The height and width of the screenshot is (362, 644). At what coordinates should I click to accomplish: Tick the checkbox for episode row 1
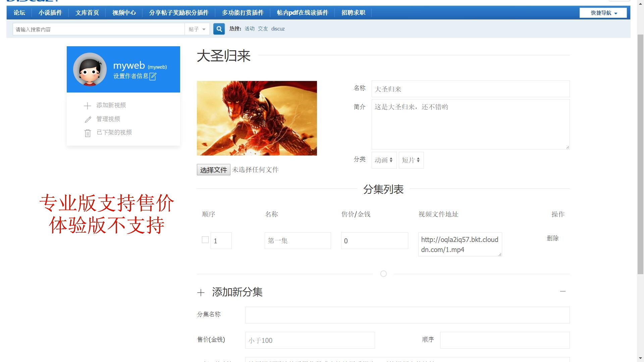coord(205,240)
